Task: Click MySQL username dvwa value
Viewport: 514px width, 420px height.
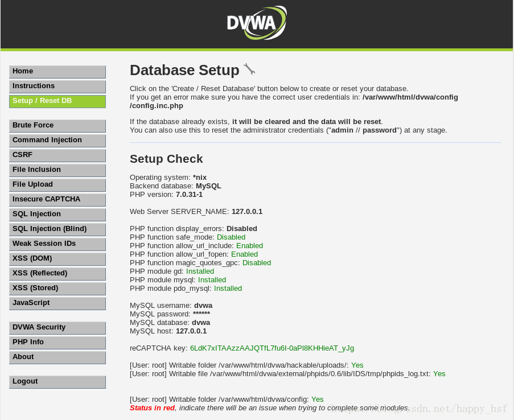Action: [x=203, y=305]
